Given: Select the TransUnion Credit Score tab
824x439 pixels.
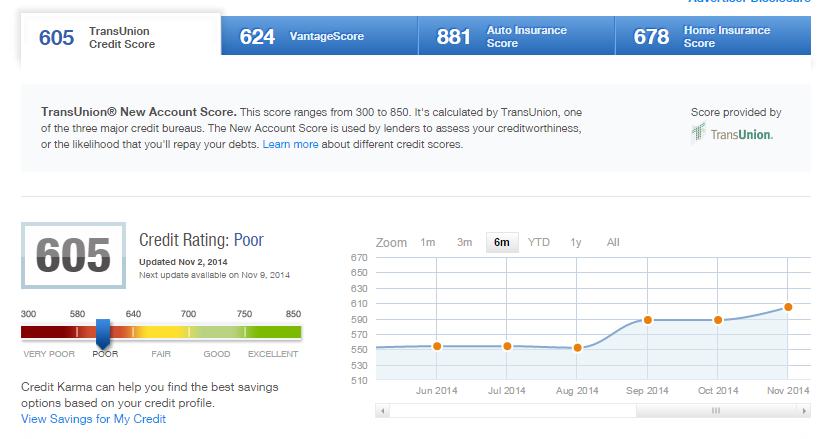Looking at the screenshot, I should [120, 37].
